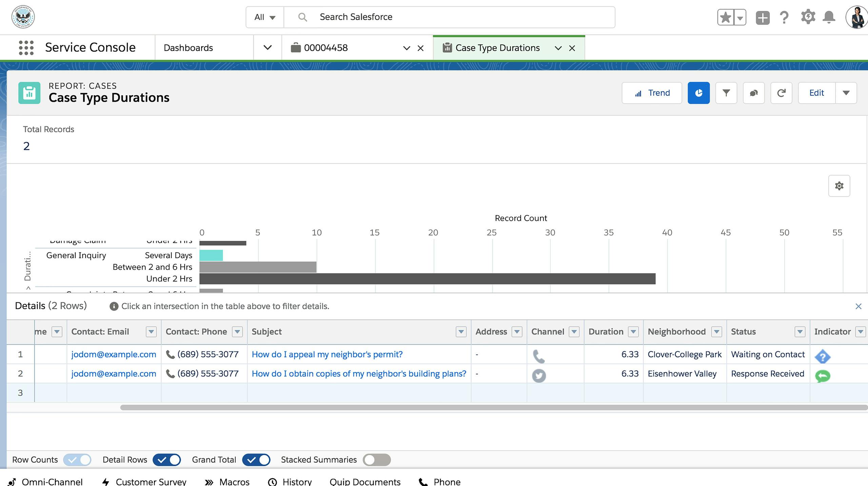Open the Chatter collaboration icon

(x=753, y=93)
